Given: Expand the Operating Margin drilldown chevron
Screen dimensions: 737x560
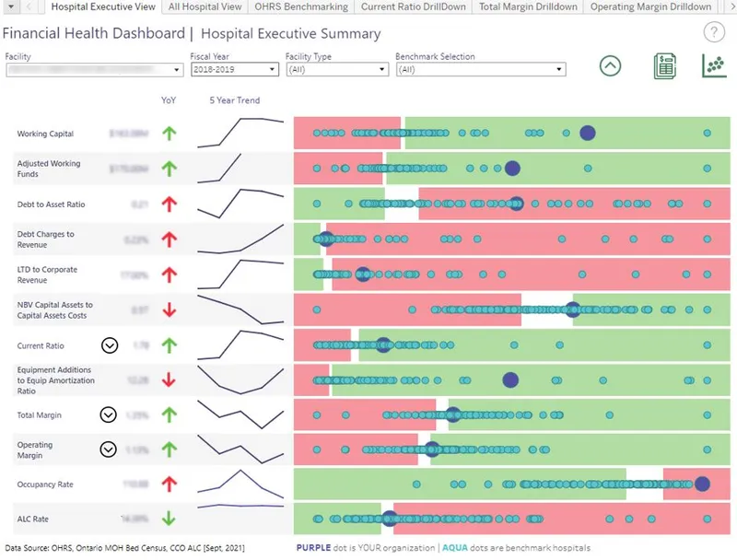Looking at the screenshot, I should click(x=110, y=449).
